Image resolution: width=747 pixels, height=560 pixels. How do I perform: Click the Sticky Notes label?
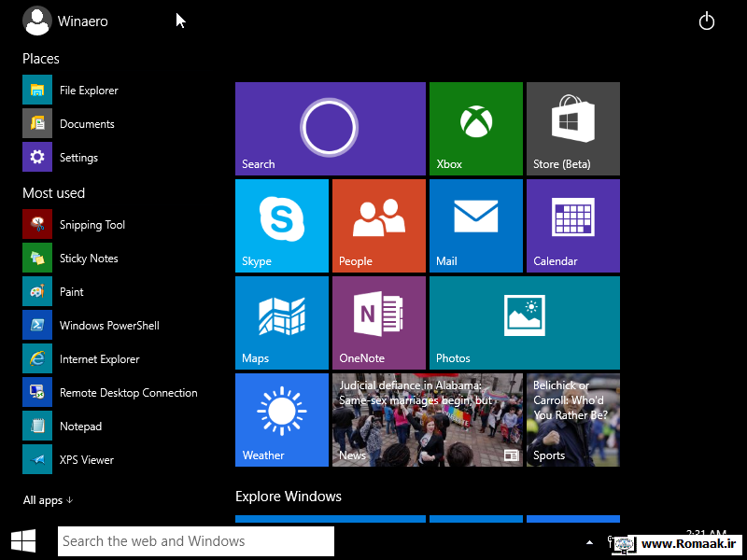click(89, 259)
